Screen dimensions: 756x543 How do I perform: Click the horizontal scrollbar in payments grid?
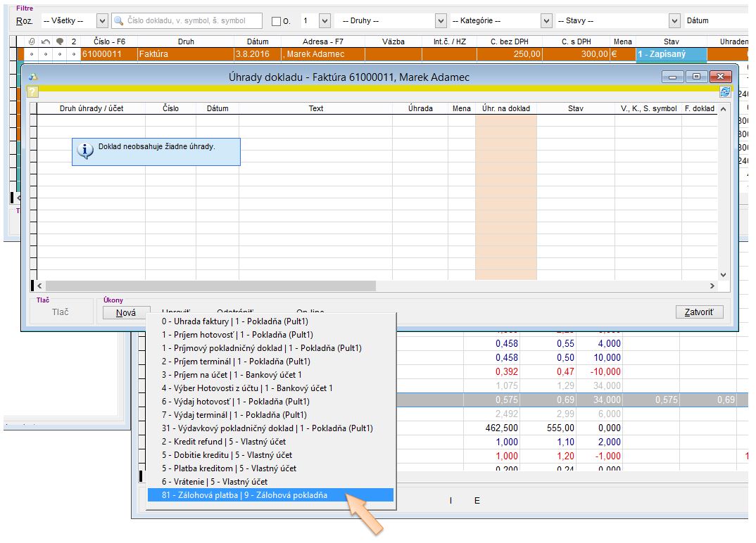coord(211,286)
